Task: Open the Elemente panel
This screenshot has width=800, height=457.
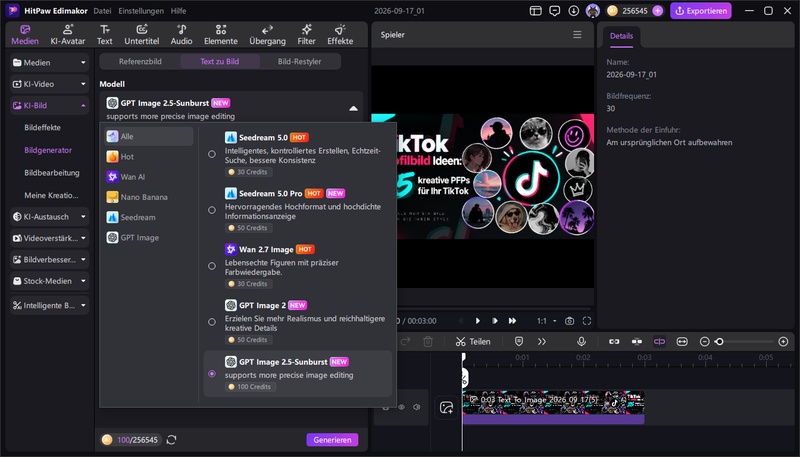Action: (220, 35)
